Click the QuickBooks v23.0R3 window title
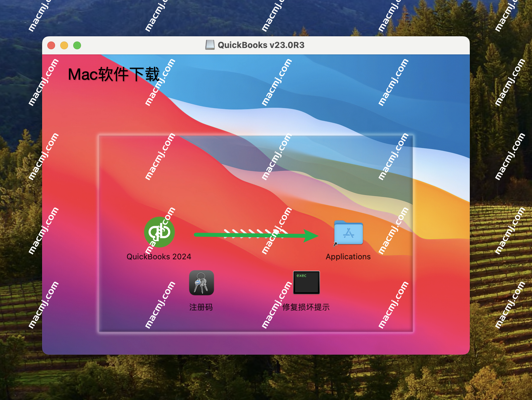This screenshot has width=532, height=400. click(261, 45)
